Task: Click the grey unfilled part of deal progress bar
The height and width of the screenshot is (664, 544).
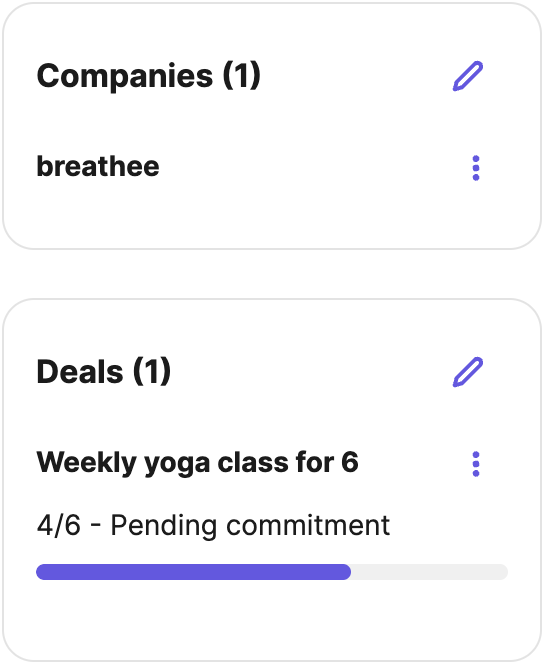Action: point(429,572)
